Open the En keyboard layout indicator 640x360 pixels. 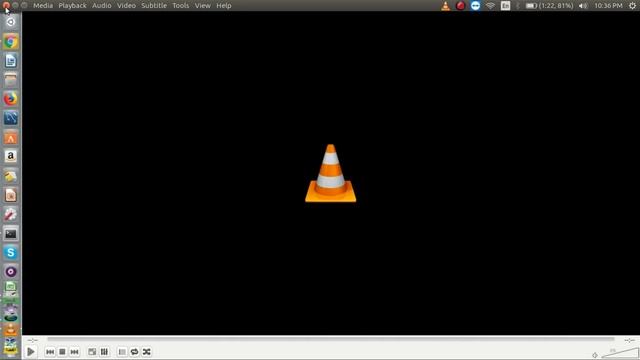click(505, 6)
